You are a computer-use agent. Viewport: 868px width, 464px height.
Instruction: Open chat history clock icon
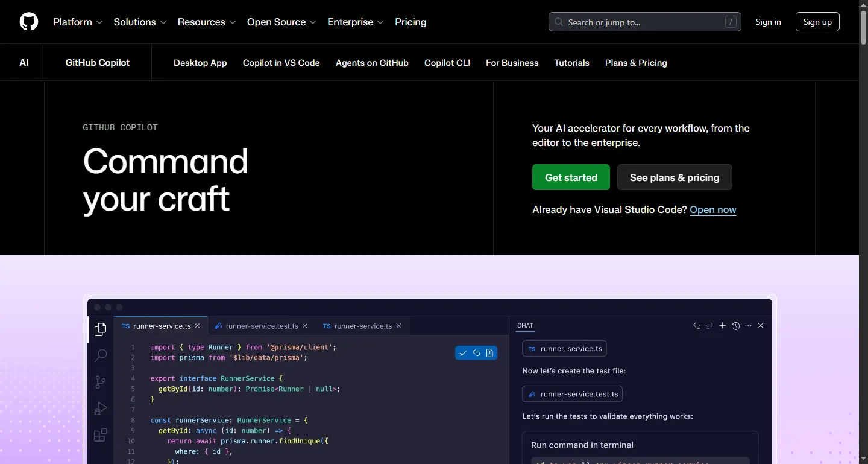735,326
